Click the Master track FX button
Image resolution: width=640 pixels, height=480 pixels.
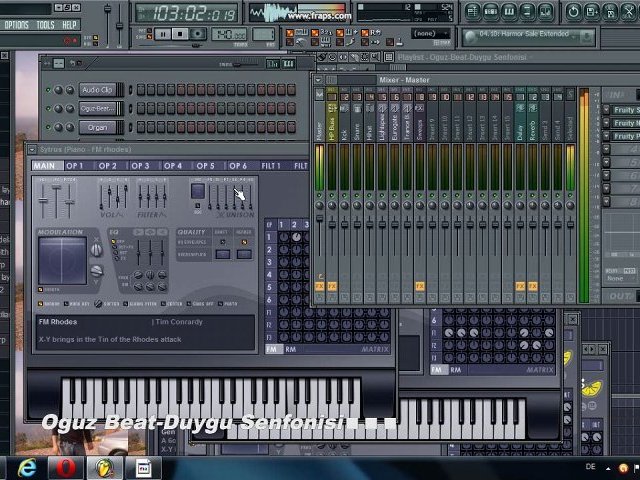pos(321,287)
